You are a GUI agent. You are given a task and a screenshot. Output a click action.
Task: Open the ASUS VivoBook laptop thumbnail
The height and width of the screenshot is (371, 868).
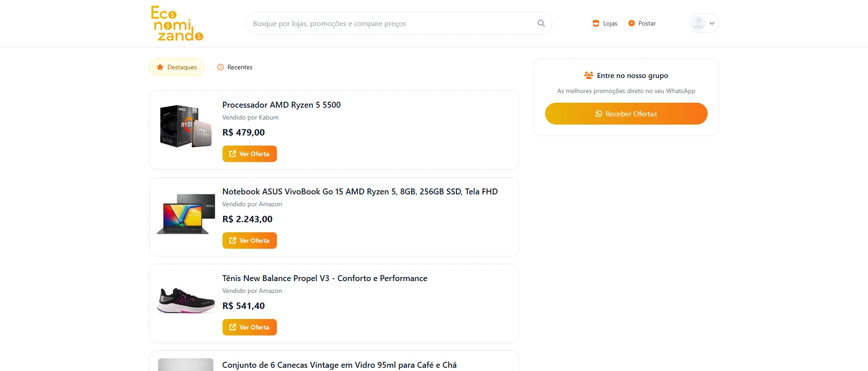click(x=185, y=214)
